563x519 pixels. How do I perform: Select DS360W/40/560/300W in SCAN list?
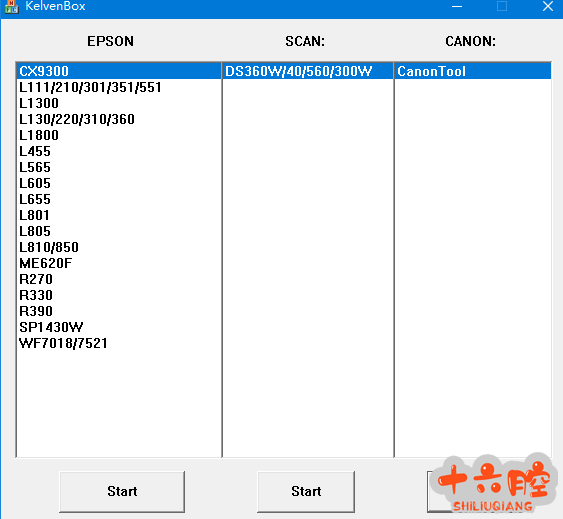click(308, 71)
